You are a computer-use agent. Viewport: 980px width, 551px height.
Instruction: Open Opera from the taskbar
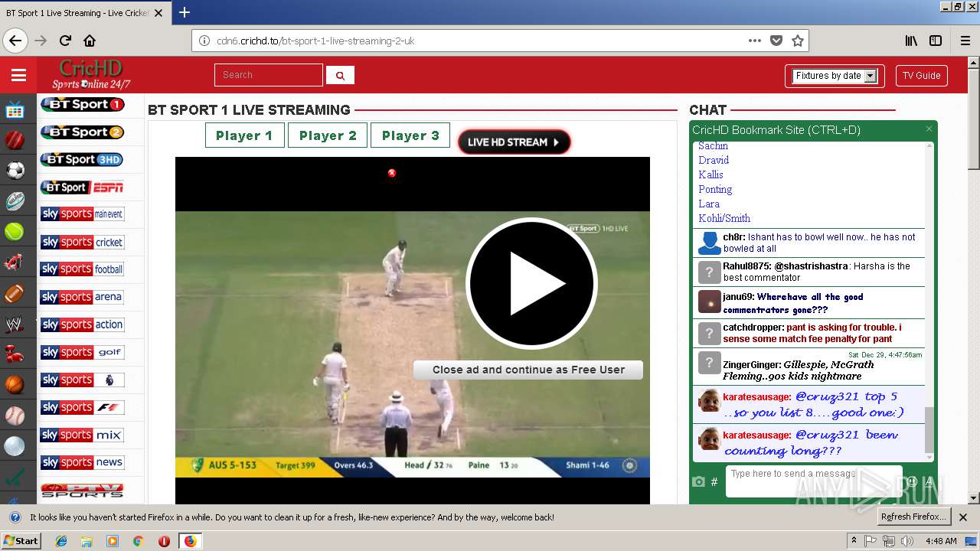click(164, 541)
